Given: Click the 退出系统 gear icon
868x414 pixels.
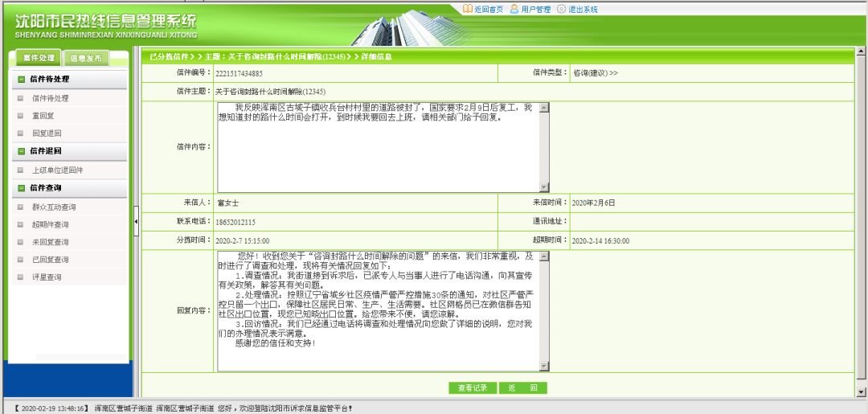Looking at the screenshot, I should [561, 9].
